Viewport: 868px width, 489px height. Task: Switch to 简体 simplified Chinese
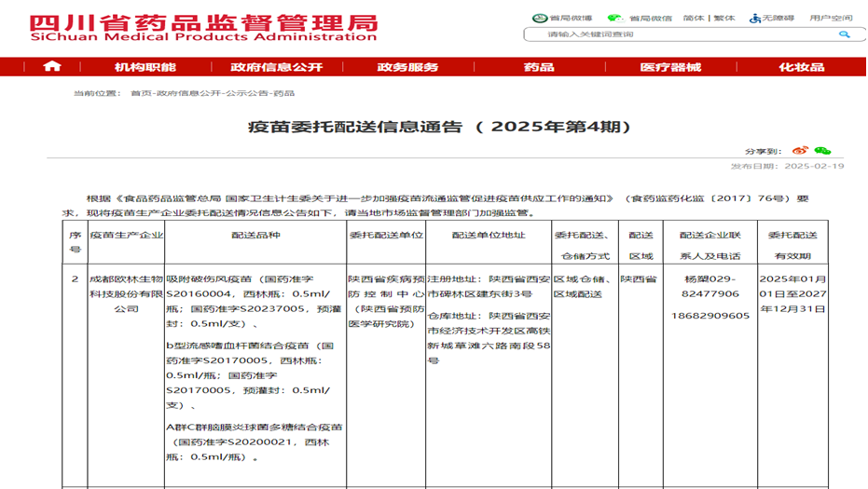click(693, 18)
